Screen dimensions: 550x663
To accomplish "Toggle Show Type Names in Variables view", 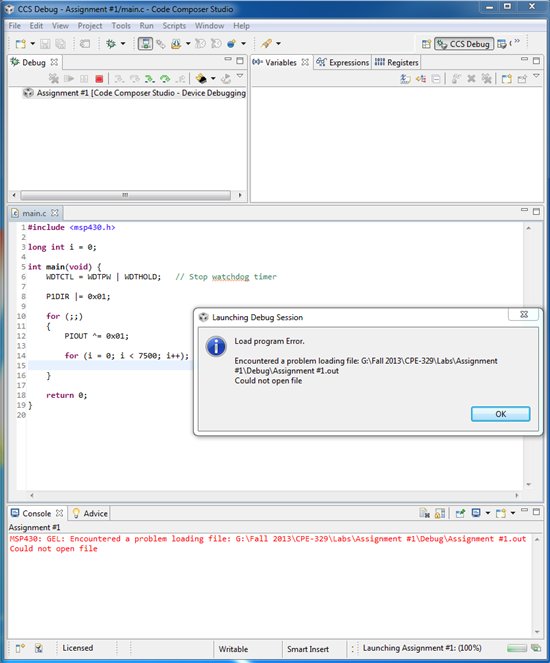I will click(405, 79).
